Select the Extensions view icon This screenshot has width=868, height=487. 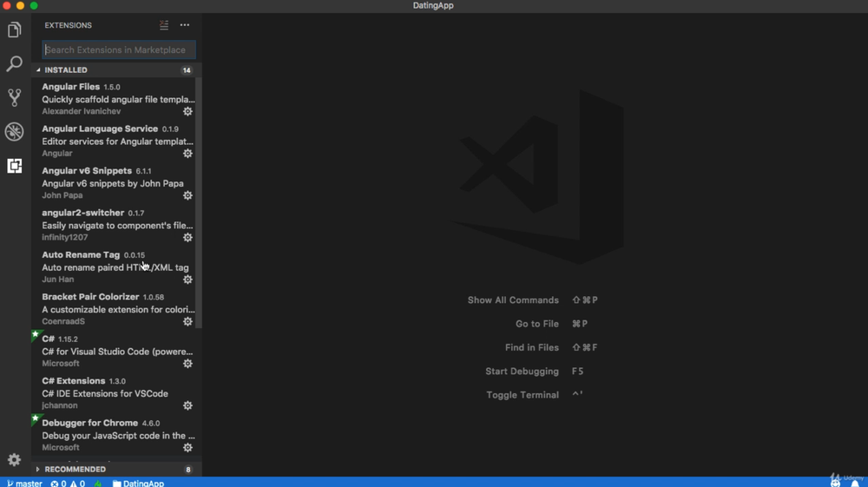pyautogui.click(x=15, y=166)
